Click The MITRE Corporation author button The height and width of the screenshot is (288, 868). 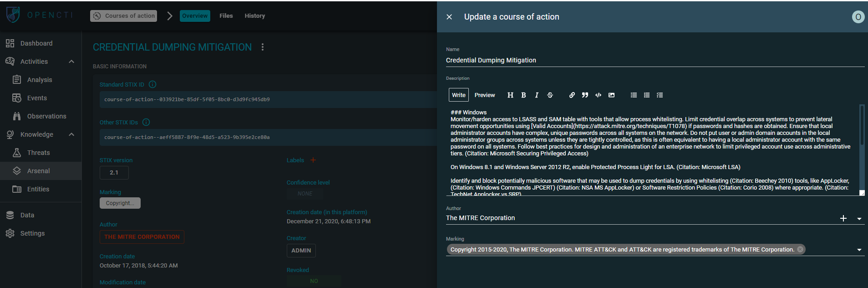pyautogui.click(x=142, y=237)
